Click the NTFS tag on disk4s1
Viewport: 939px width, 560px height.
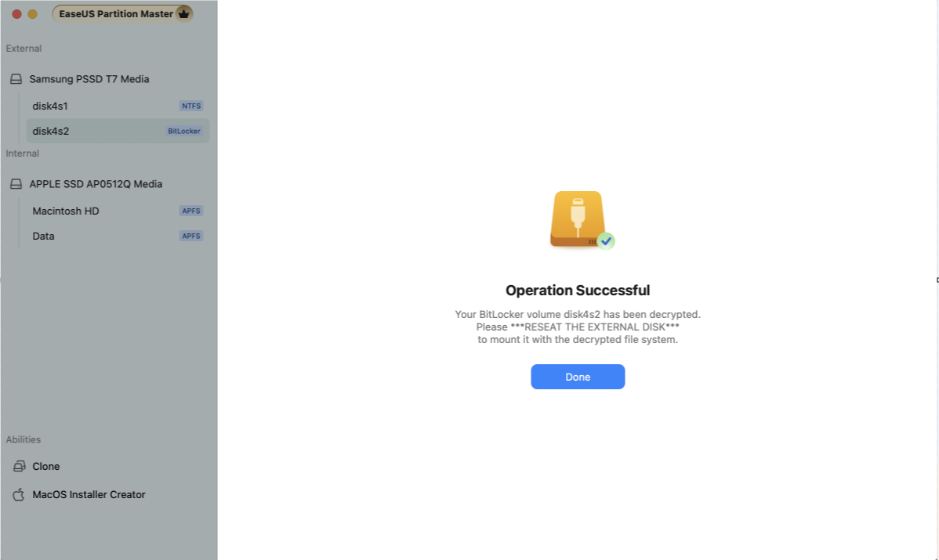191,106
